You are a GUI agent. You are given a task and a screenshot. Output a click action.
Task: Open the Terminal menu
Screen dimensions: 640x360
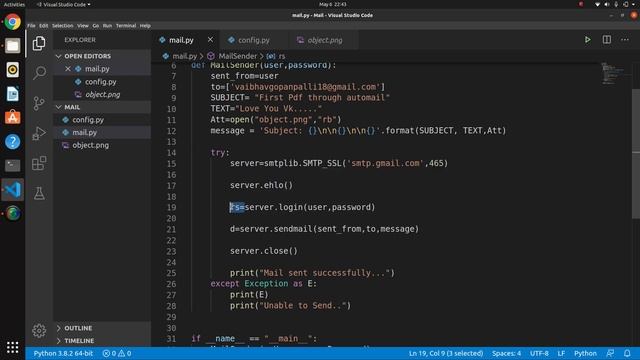coord(126,26)
